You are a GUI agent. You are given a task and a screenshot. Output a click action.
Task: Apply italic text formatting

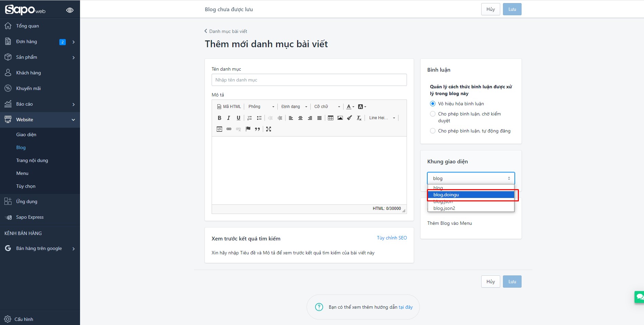[229, 118]
